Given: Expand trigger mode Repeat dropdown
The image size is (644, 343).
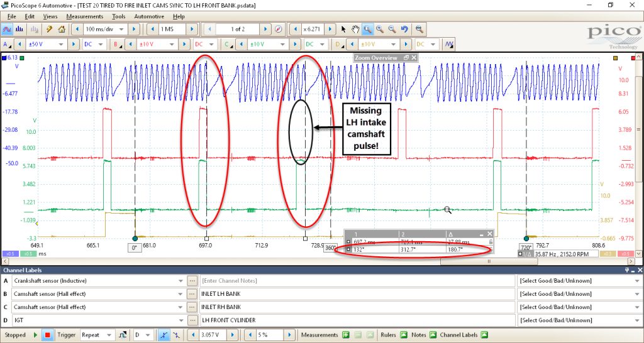Looking at the screenshot, I should pos(109,335).
